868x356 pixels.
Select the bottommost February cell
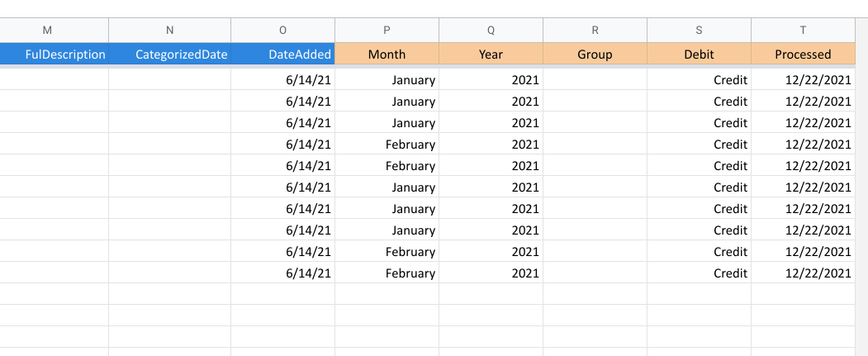[x=387, y=273]
